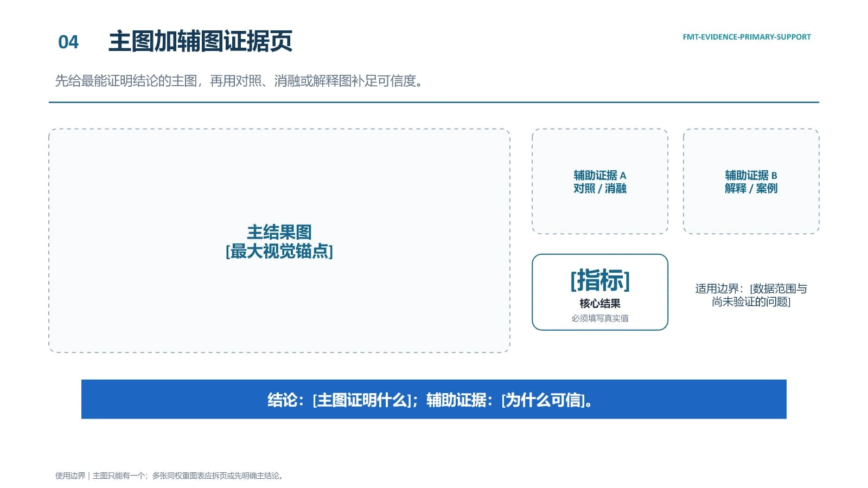The width and height of the screenshot is (868, 488).
Task: Click the 辅助证据 B placeholder box
Action: 751,181
